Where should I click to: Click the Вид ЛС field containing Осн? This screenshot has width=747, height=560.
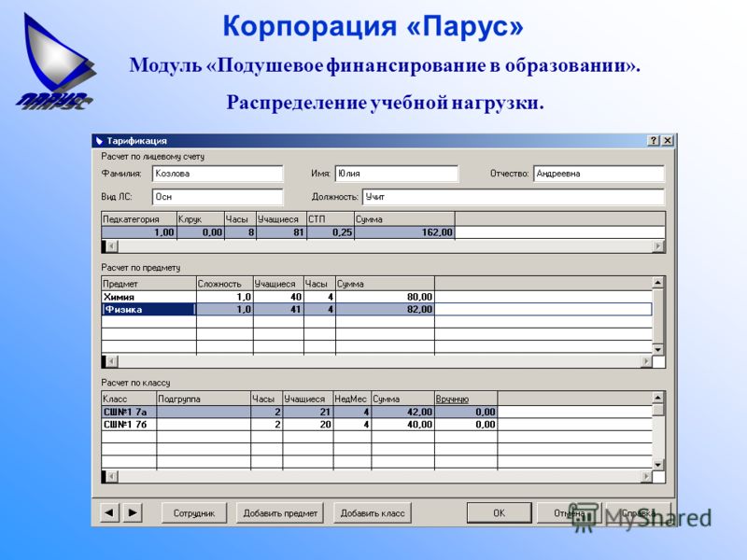coord(218,197)
